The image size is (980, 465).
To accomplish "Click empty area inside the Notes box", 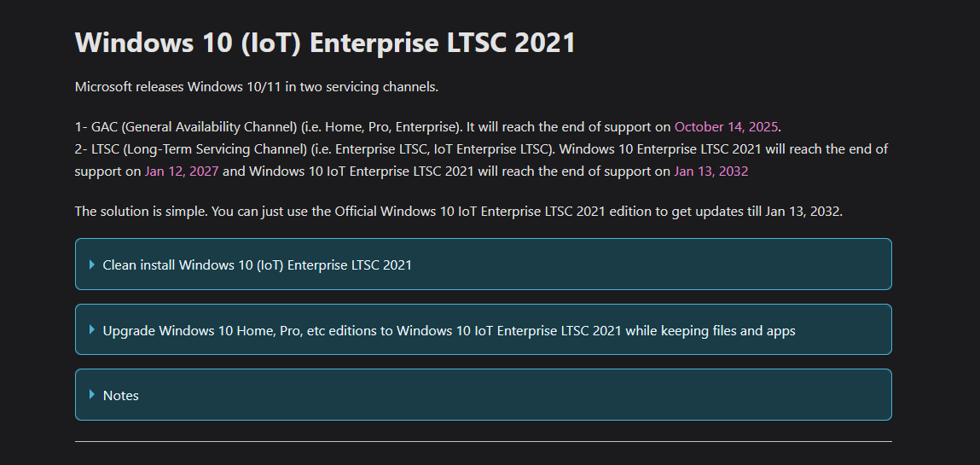I will [x=512, y=395].
